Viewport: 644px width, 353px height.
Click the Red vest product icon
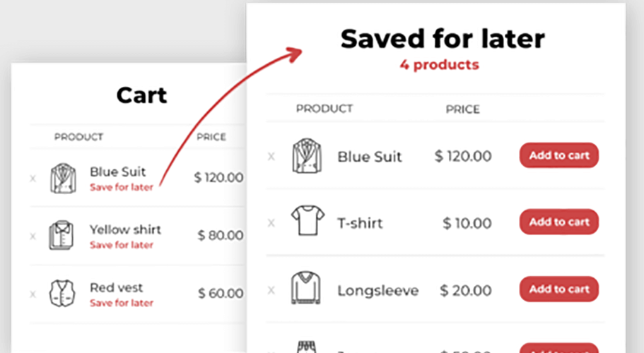pos(62,294)
